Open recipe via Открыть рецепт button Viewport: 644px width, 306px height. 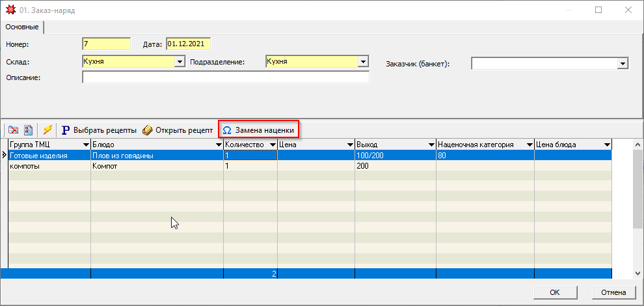click(178, 130)
